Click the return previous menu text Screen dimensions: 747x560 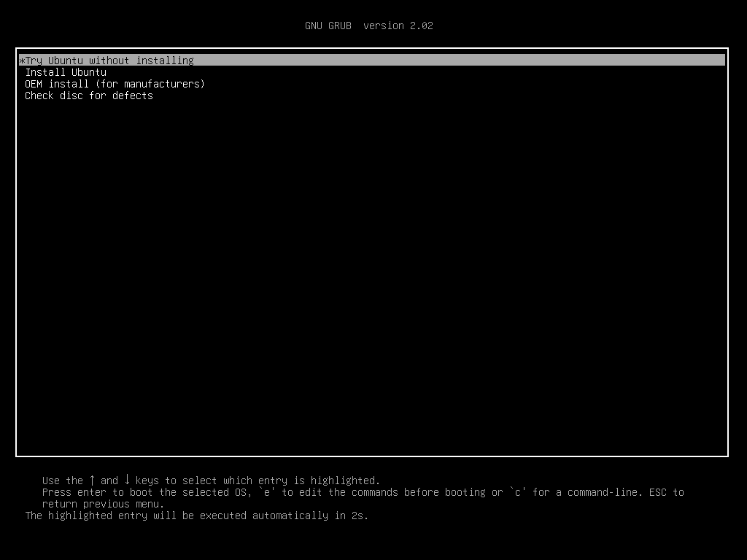point(104,504)
